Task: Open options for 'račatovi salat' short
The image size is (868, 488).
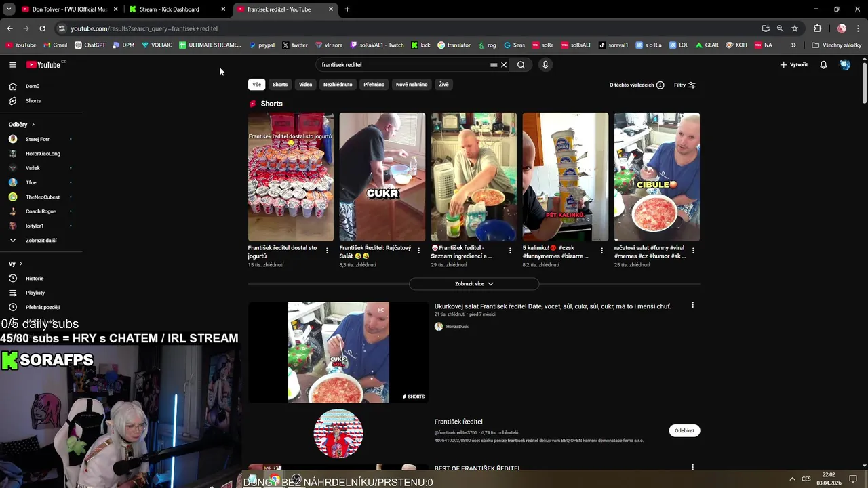Action: [x=693, y=251]
